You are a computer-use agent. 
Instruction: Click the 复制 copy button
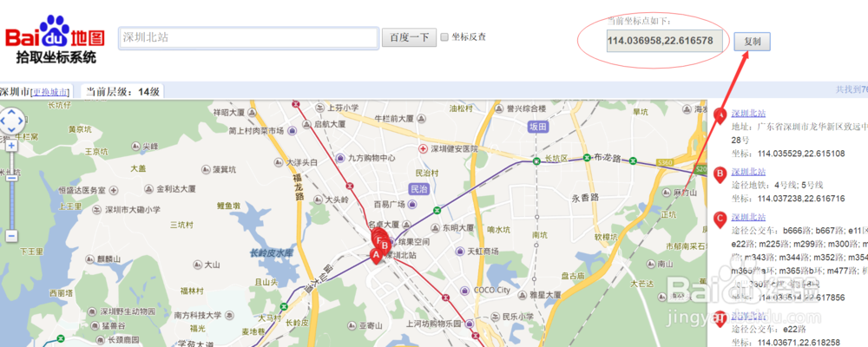752,42
